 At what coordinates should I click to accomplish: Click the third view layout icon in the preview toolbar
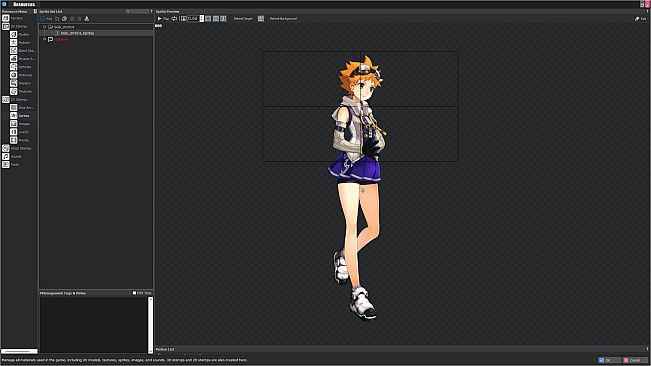[223, 19]
